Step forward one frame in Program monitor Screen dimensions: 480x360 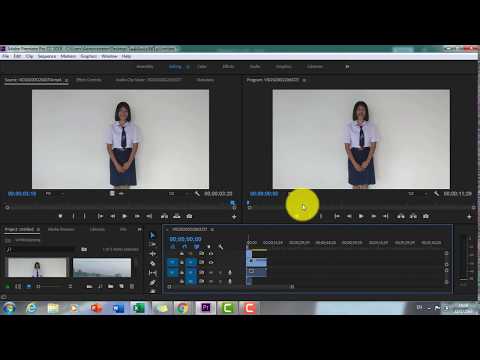point(374,216)
